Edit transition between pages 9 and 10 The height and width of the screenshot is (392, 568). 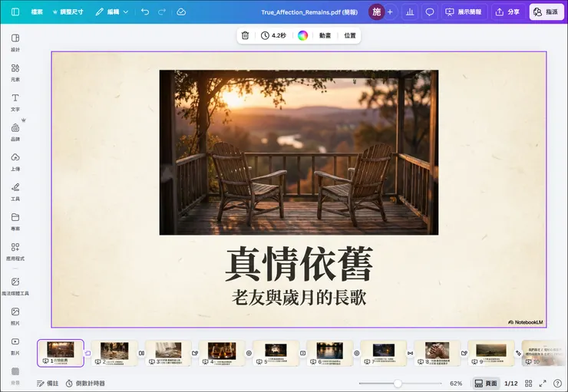click(x=518, y=353)
